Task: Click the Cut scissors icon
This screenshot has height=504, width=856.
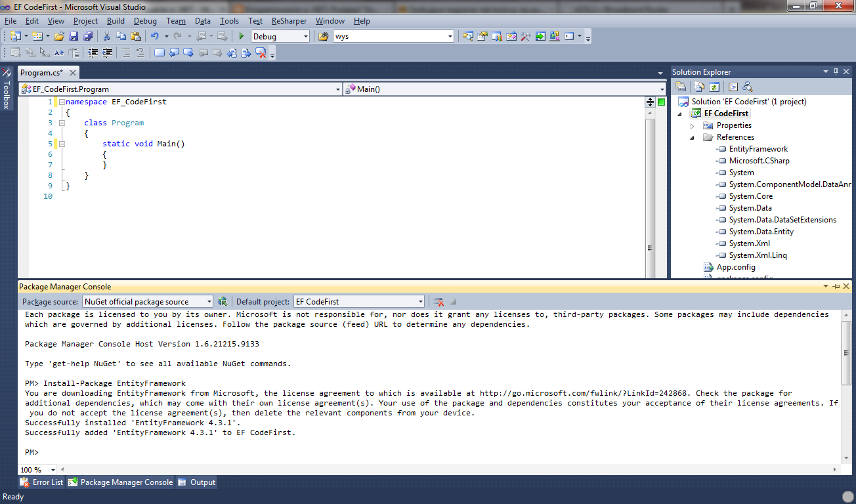Action: (x=106, y=36)
